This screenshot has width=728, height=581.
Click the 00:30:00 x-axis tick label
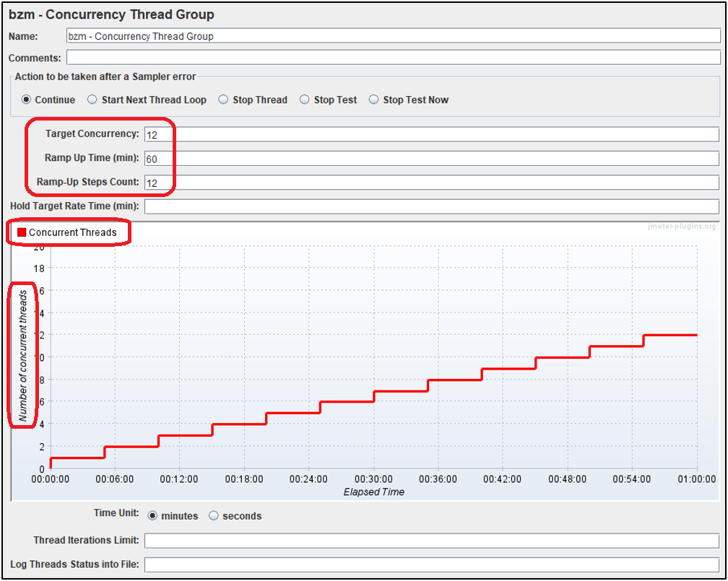(x=374, y=479)
